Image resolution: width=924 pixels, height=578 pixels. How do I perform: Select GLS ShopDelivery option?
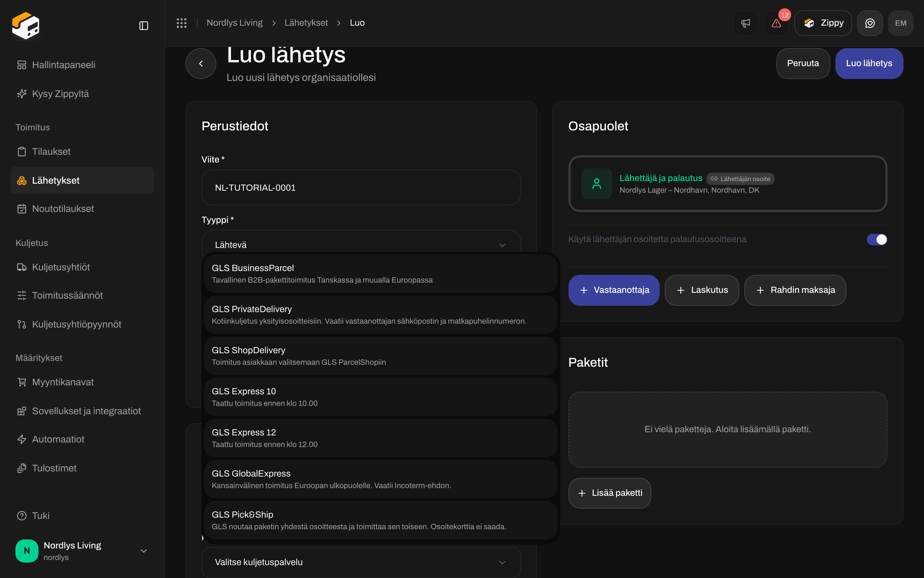pyautogui.click(x=381, y=356)
